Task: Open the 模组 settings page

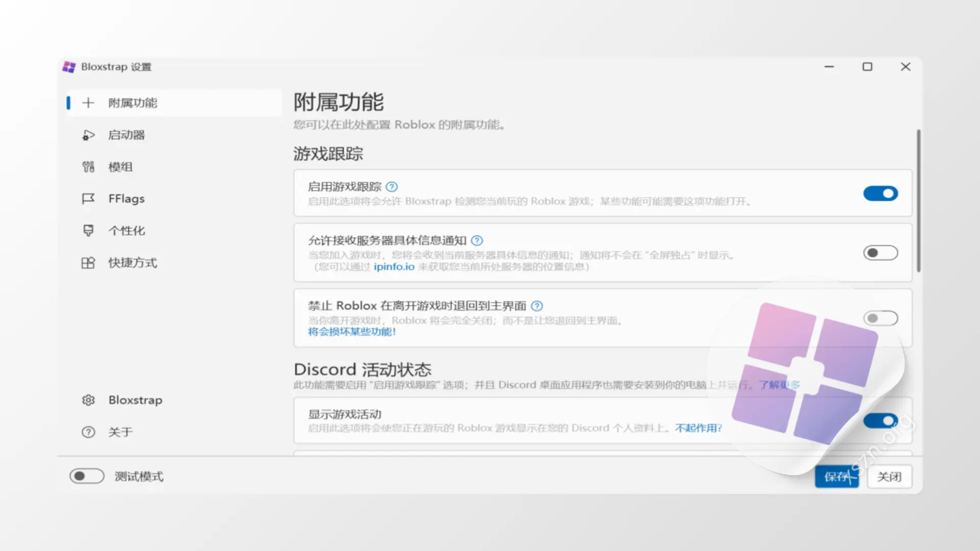Action: coord(174,167)
